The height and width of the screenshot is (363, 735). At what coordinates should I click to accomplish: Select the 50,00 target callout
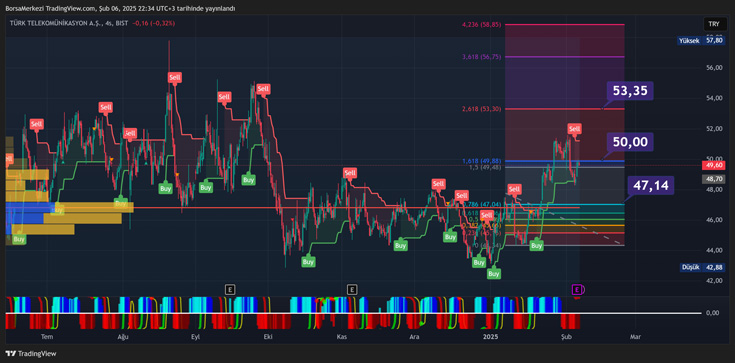click(x=630, y=142)
